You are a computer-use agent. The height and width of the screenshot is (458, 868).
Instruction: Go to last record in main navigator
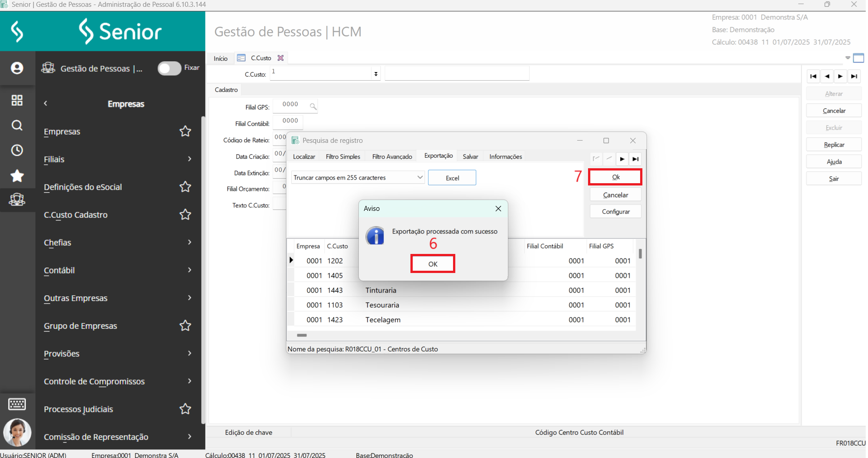pos(854,76)
